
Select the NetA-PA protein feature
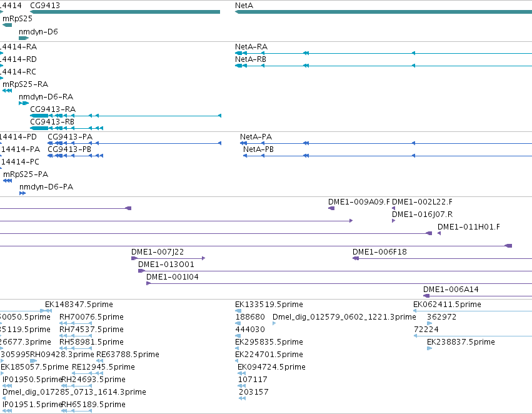[386, 143]
